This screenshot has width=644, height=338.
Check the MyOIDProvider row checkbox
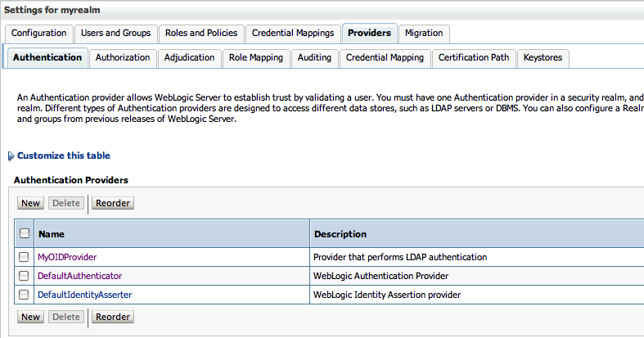pos(24,257)
